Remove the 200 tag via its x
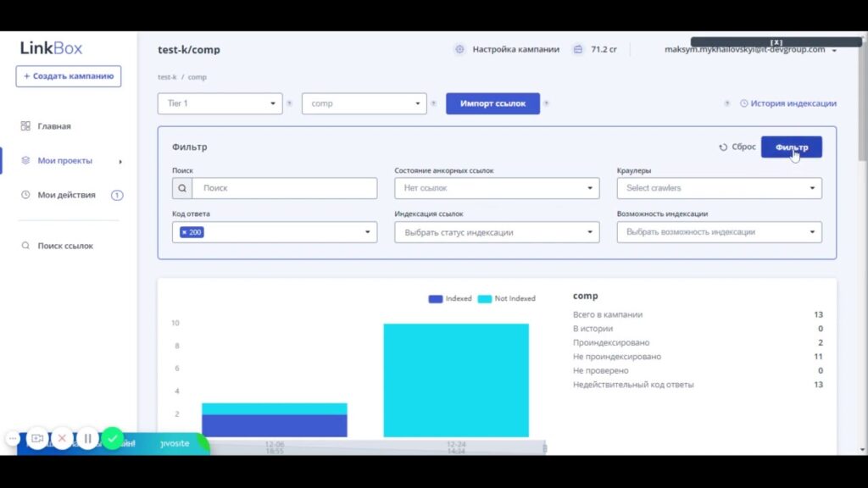This screenshot has height=488, width=868. click(184, 232)
